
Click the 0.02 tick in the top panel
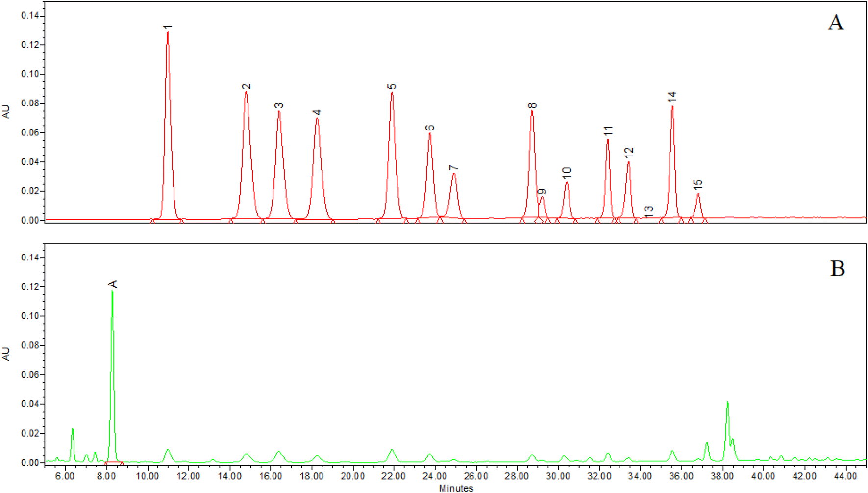click(29, 191)
